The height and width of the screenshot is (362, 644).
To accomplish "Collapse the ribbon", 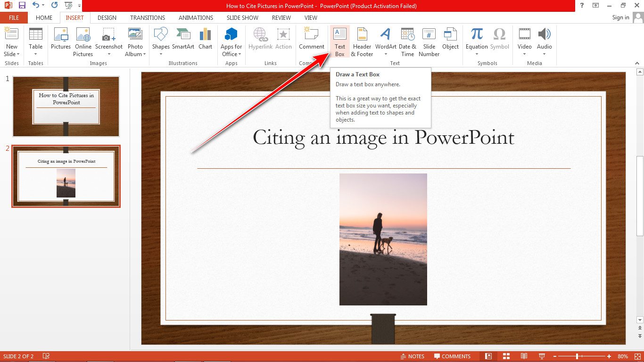I will click(637, 63).
